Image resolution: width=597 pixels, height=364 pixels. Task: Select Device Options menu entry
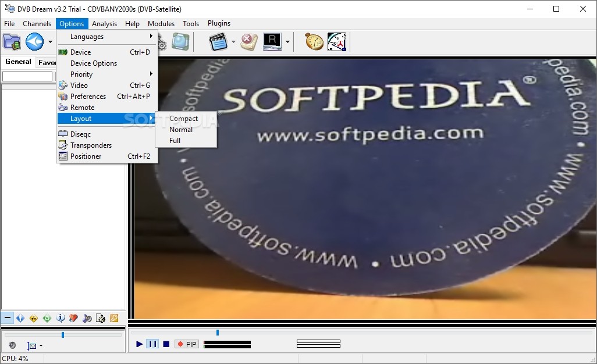(x=107, y=63)
